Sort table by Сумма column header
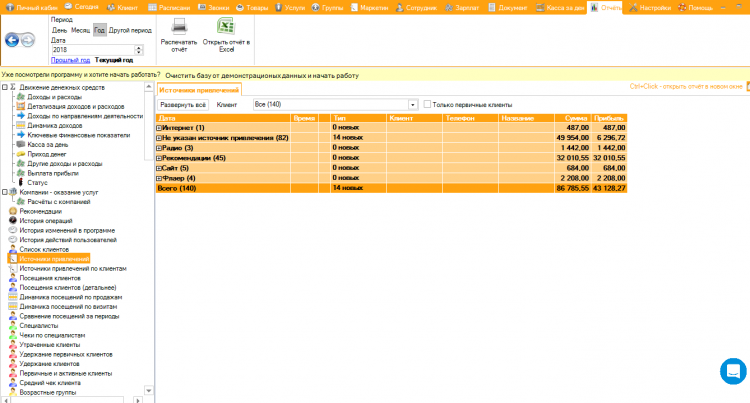This screenshot has width=750, height=403. tap(574, 118)
